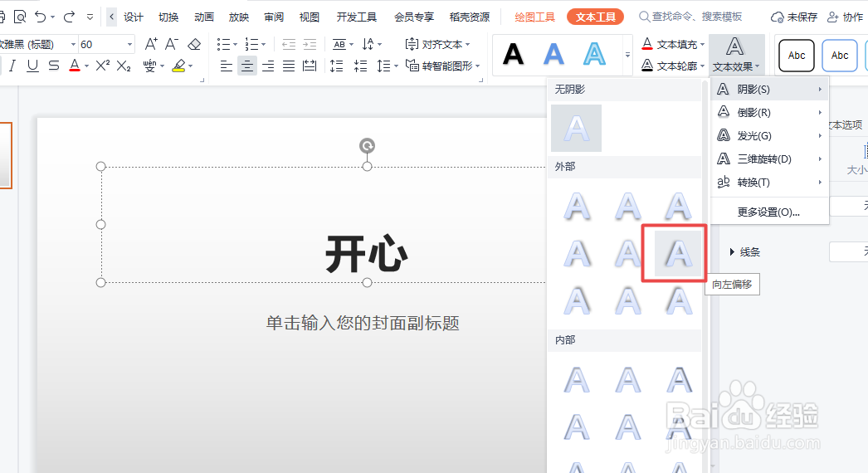Open the font size 60 dropdown
Screen dimensions: 868x473
[x=130, y=44]
